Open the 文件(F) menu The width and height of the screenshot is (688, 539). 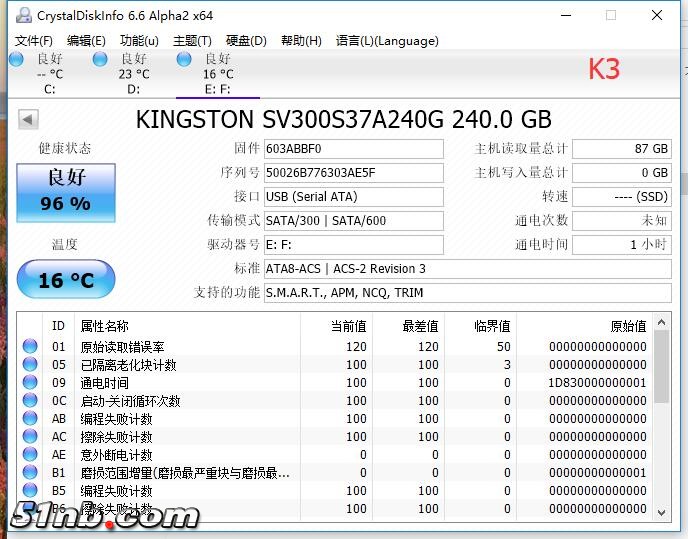pos(33,41)
